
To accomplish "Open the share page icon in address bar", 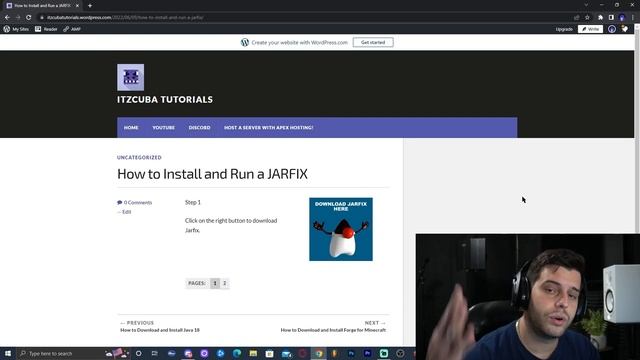I will pyautogui.click(x=576, y=18).
